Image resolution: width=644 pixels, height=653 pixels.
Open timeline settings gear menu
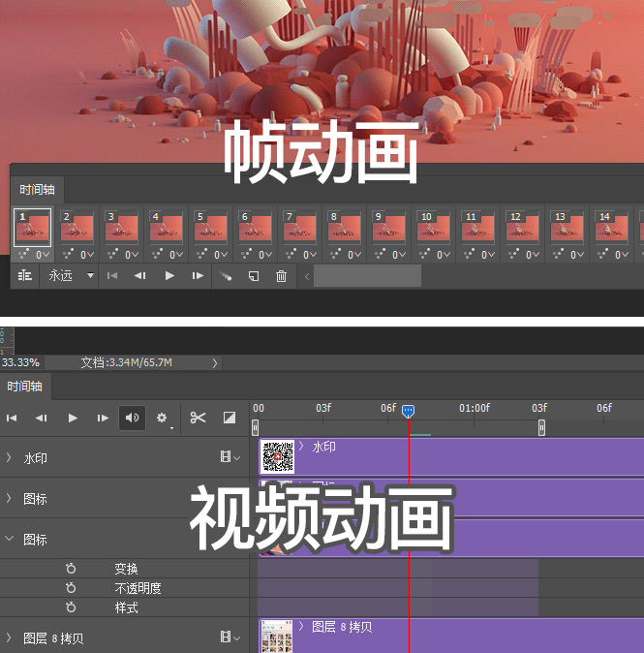162,418
